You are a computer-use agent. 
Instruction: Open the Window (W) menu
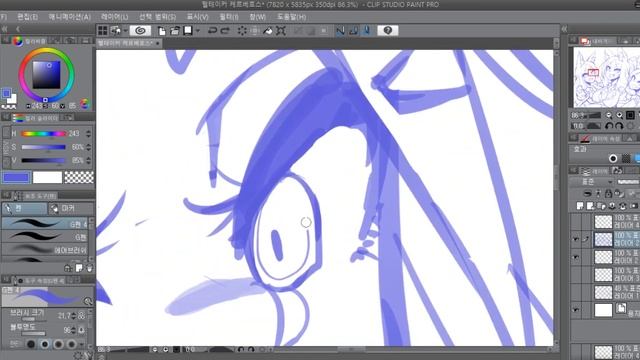point(258,17)
